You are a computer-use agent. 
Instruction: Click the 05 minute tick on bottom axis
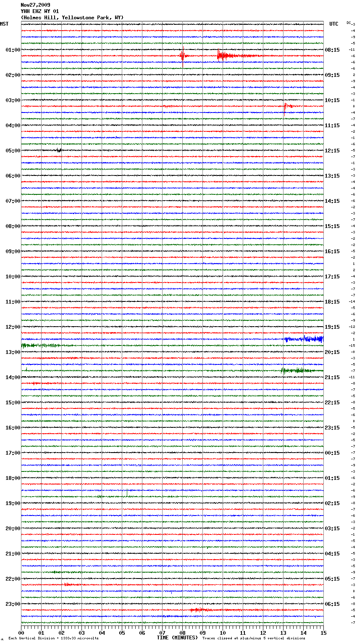122,633
